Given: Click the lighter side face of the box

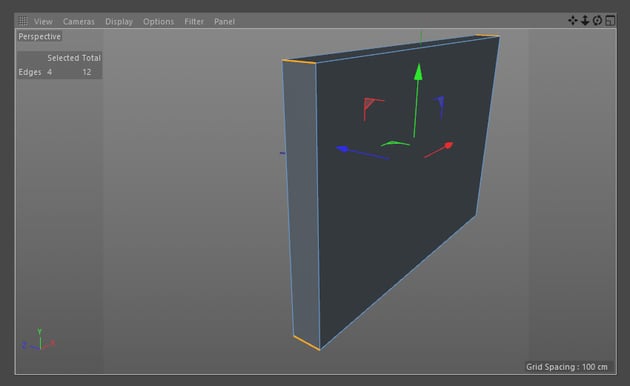Looking at the screenshot, I should [302, 201].
